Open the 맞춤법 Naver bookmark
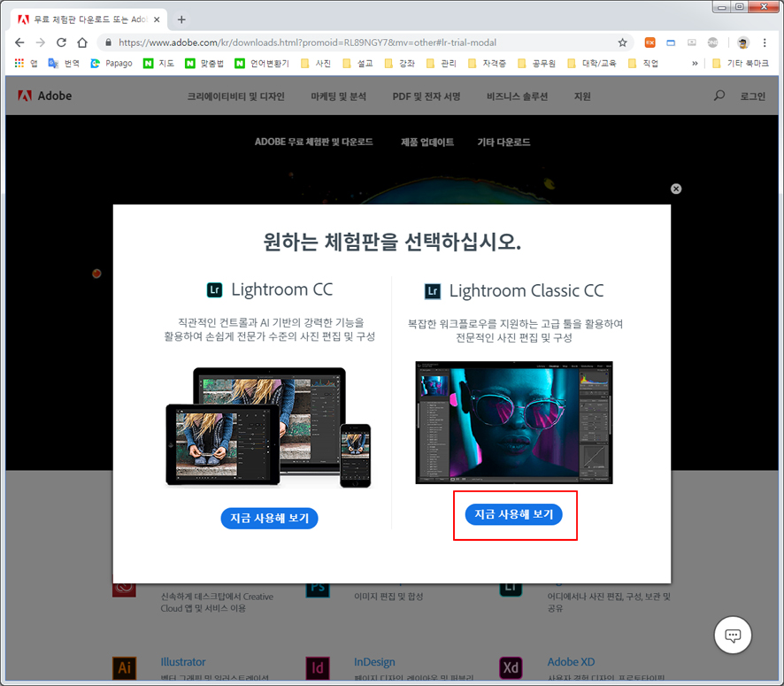 point(204,63)
